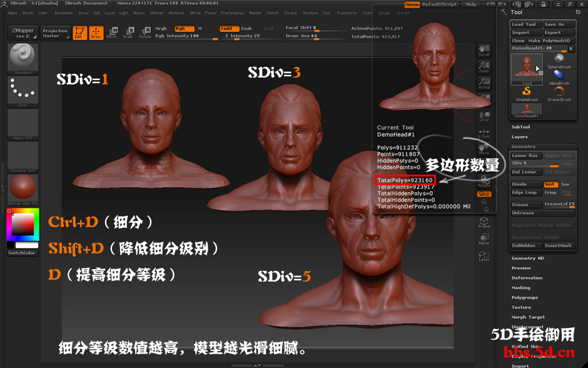Click the lock icon in title bar
This screenshot has height=368, width=588.
(543, 4)
